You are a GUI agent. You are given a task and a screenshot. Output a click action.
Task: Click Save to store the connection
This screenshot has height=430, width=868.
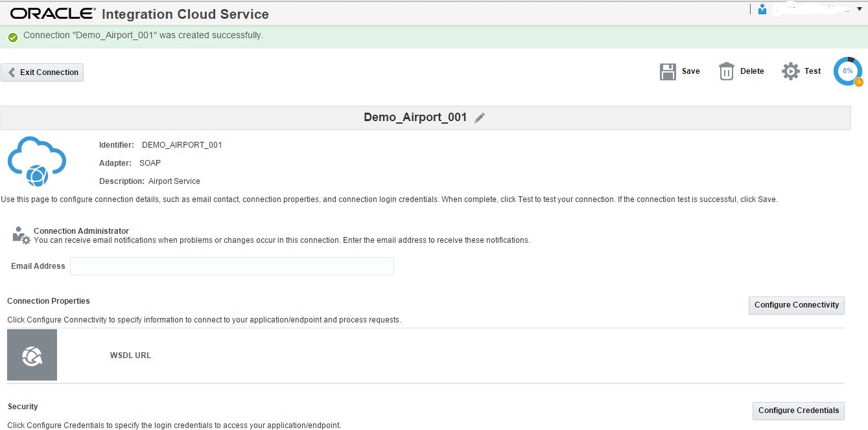690,71
